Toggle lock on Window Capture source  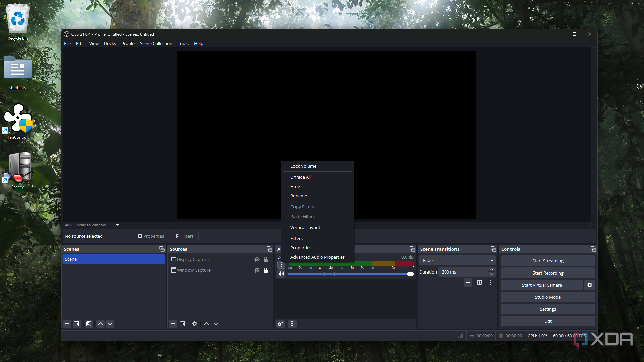(266, 270)
